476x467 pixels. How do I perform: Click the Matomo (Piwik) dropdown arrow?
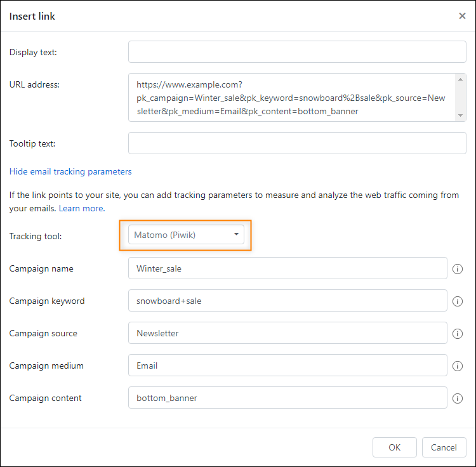click(236, 234)
